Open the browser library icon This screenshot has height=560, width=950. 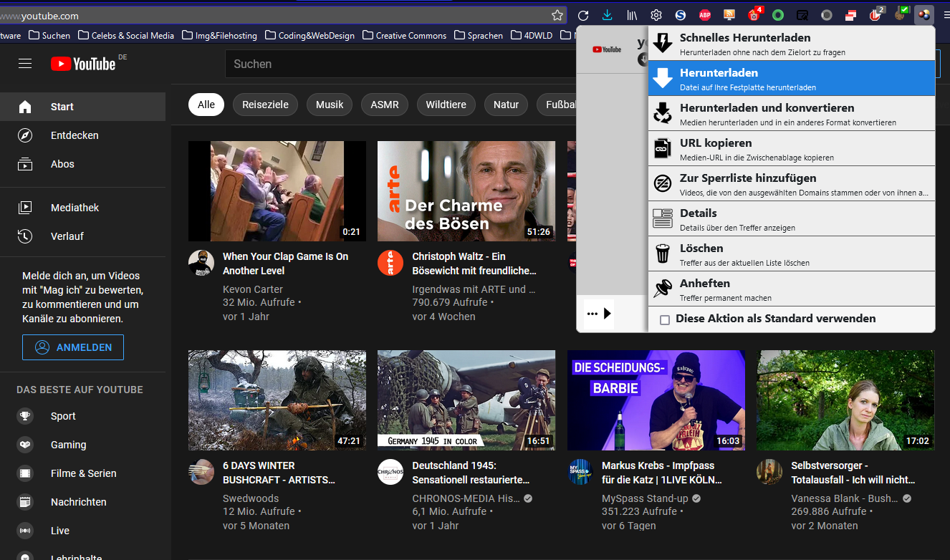[x=632, y=15]
